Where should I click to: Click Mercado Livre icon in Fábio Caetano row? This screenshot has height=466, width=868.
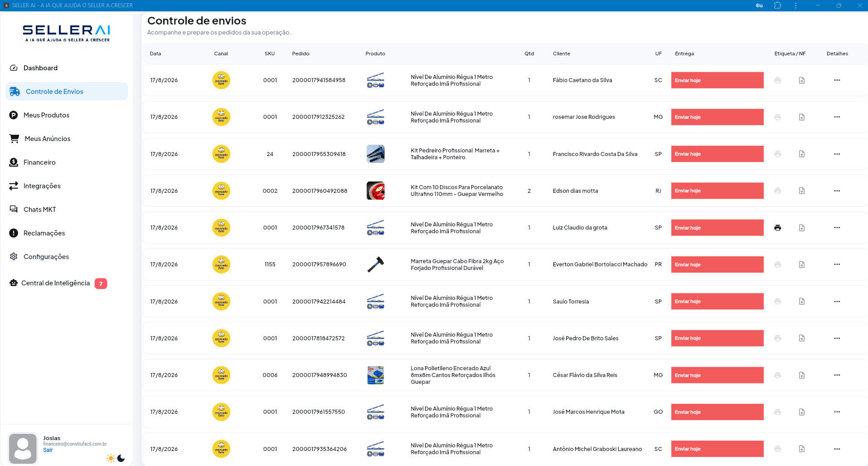[x=221, y=80]
